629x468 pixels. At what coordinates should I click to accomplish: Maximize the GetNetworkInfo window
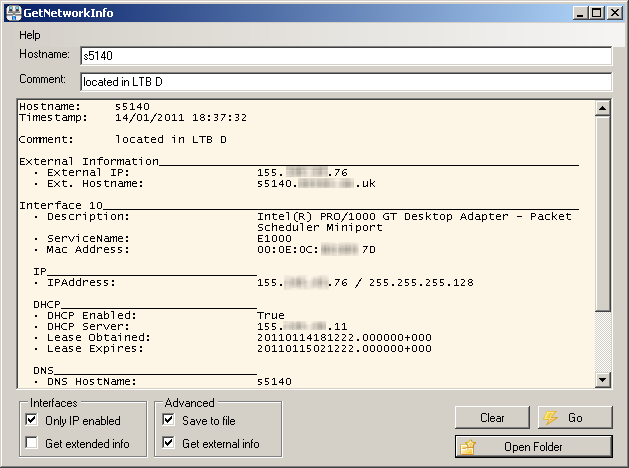(597, 12)
